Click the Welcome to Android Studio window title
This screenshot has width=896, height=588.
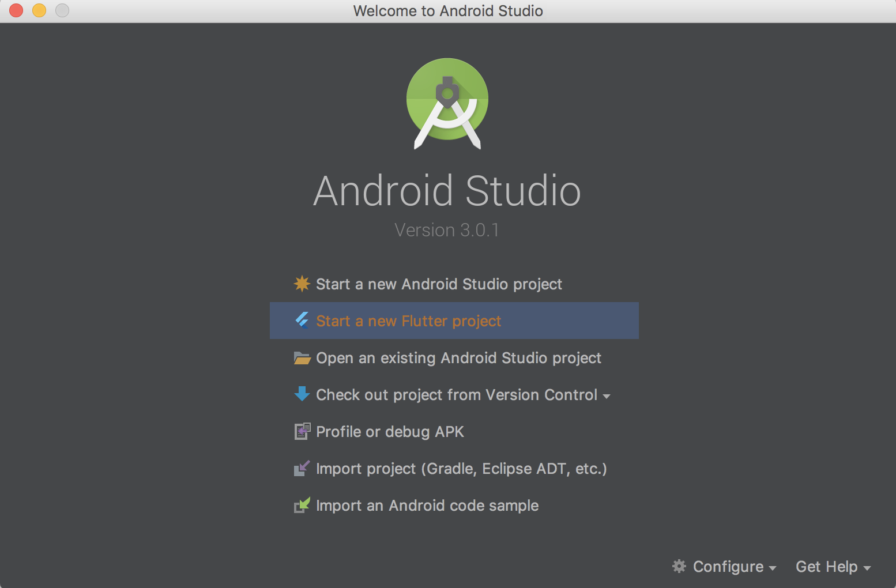tap(448, 11)
